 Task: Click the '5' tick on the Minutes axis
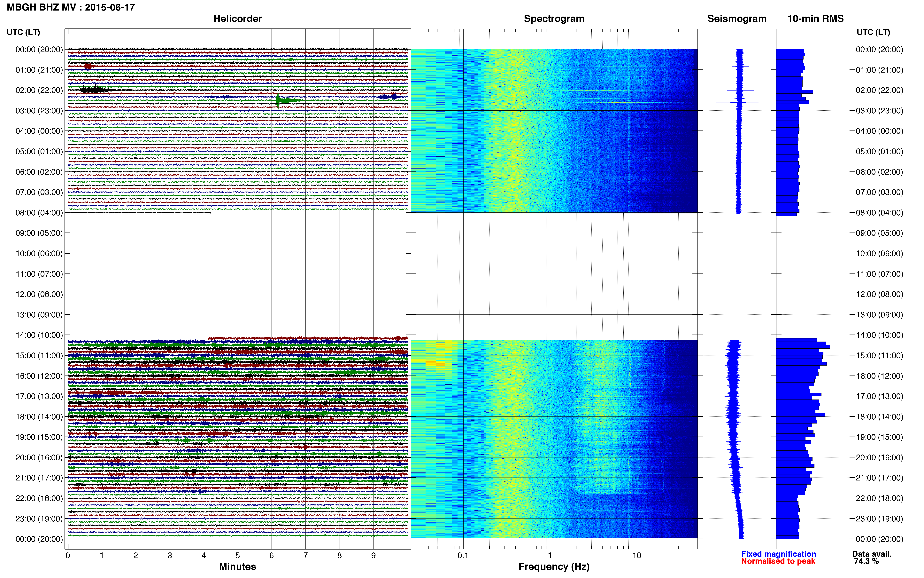click(x=238, y=555)
